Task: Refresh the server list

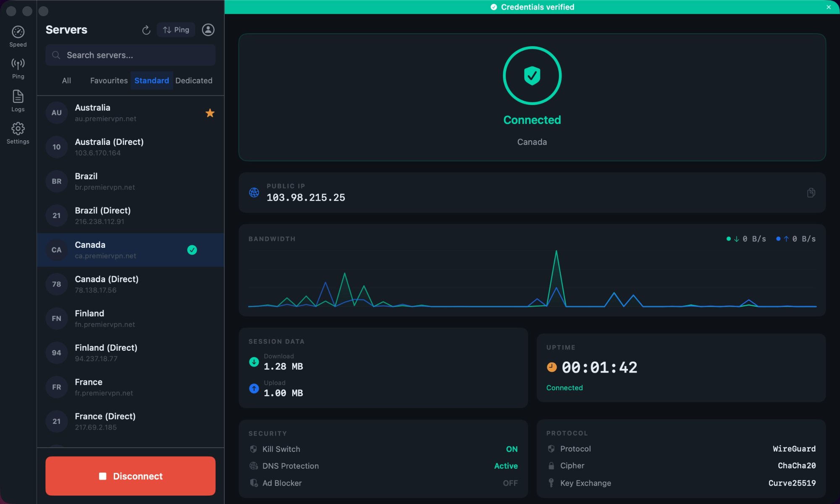Action: 146,30
